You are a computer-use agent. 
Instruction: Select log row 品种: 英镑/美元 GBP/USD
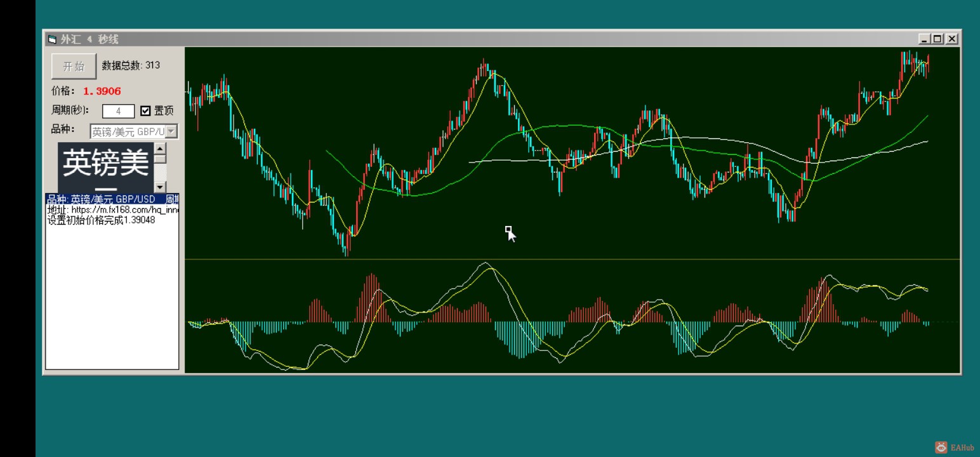112,199
